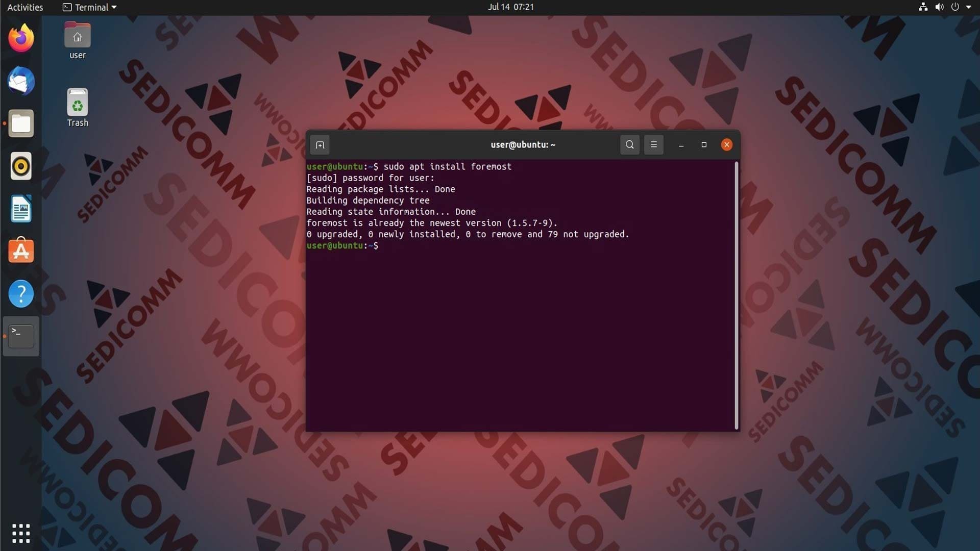Click the '0 upgraded, 0 newly installed' line

click(x=468, y=234)
